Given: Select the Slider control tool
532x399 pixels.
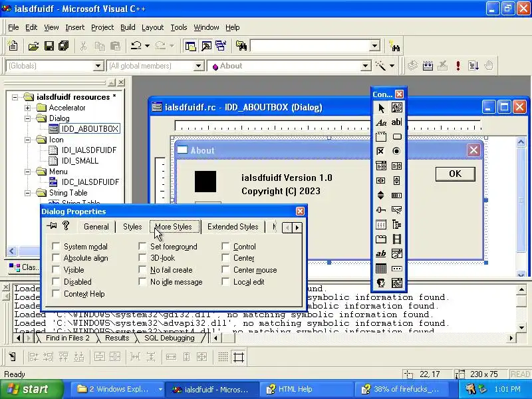Looking at the screenshot, I should (x=381, y=210).
